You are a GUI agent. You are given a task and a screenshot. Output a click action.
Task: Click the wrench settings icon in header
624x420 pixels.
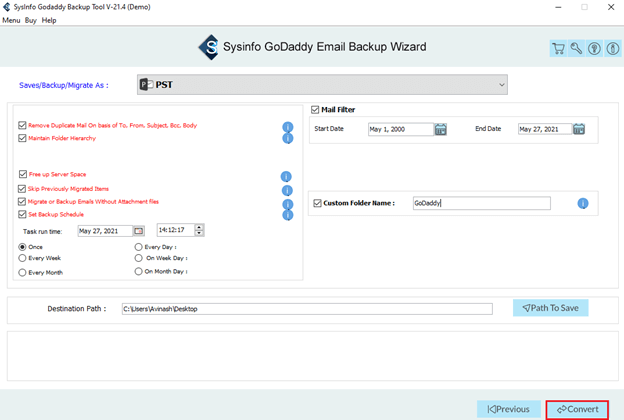coord(577,48)
